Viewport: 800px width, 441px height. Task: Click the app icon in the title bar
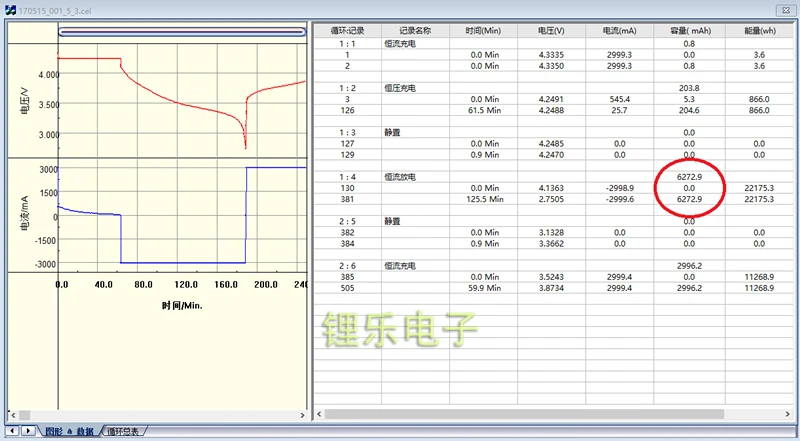click(10, 10)
